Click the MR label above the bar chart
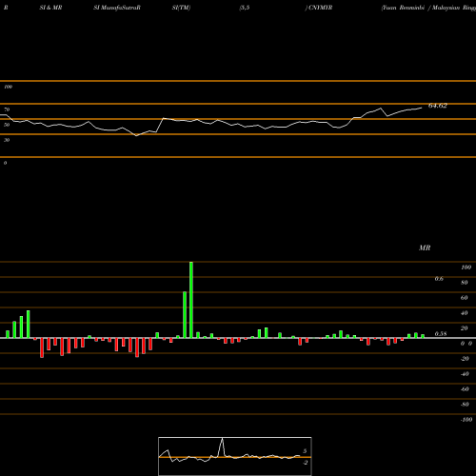 pos(425,248)
